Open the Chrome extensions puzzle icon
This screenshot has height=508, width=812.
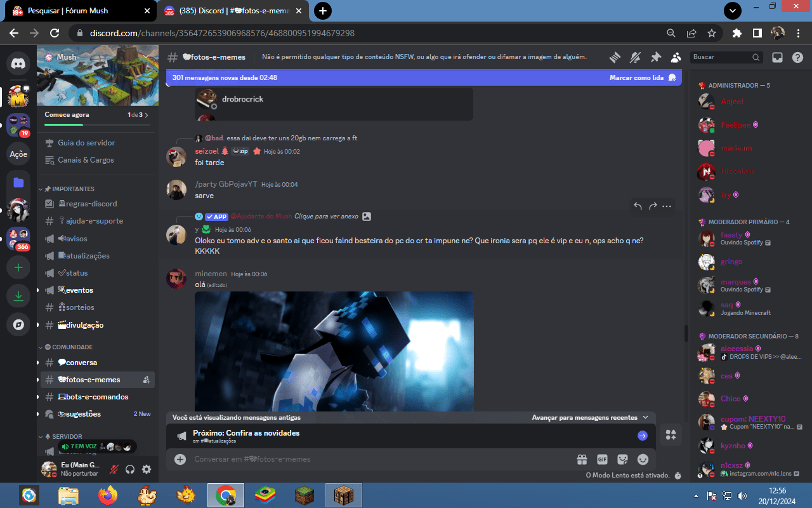[737, 33]
